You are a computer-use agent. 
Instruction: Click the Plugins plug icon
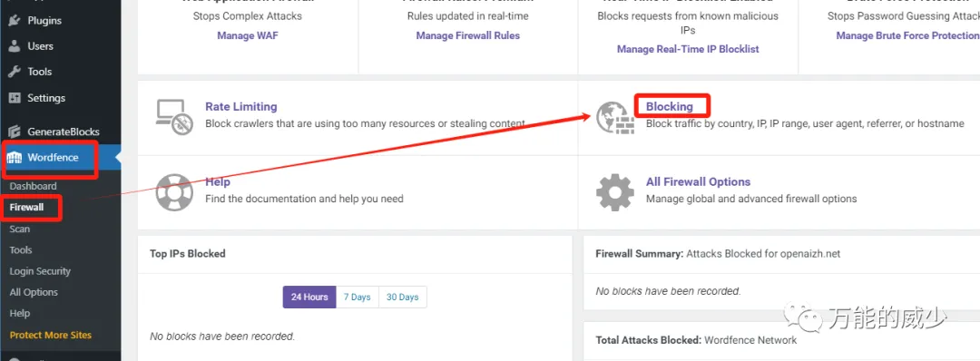click(x=14, y=20)
